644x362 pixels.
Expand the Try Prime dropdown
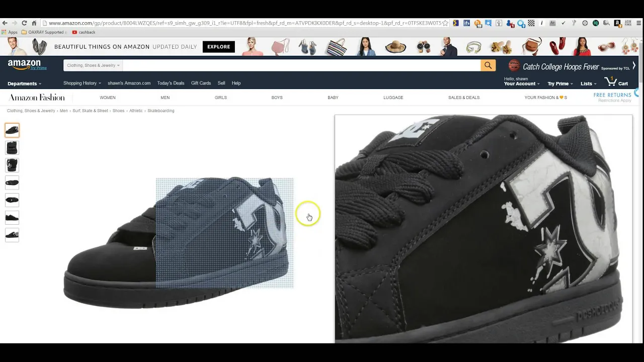560,83
